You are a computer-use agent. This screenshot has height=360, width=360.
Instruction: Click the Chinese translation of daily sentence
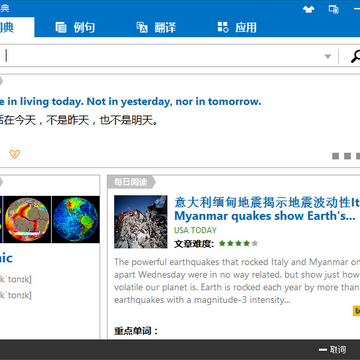(79, 120)
